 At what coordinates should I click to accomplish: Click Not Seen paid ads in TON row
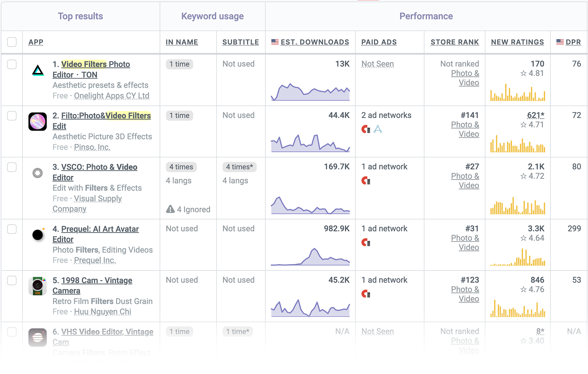[377, 64]
